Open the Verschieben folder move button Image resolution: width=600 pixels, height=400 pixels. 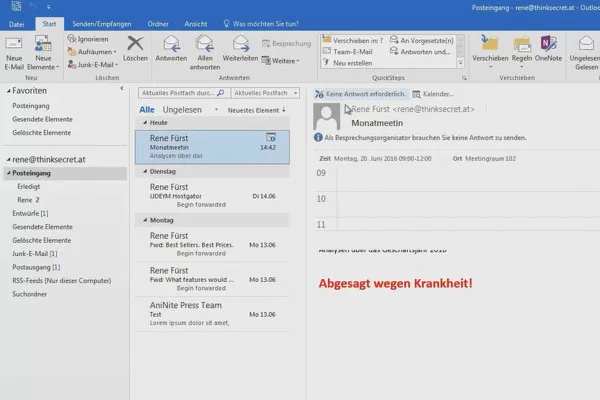click(x=490, y=52)
